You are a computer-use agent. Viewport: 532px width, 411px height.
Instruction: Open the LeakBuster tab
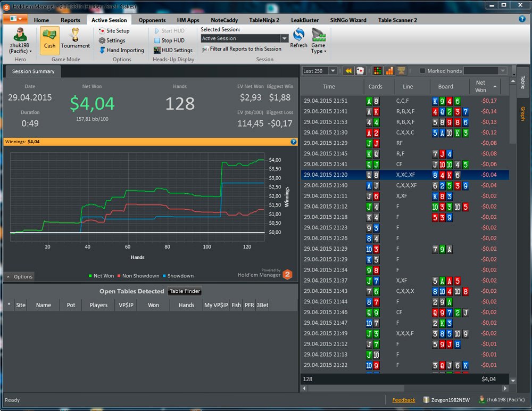coord(305,20)
